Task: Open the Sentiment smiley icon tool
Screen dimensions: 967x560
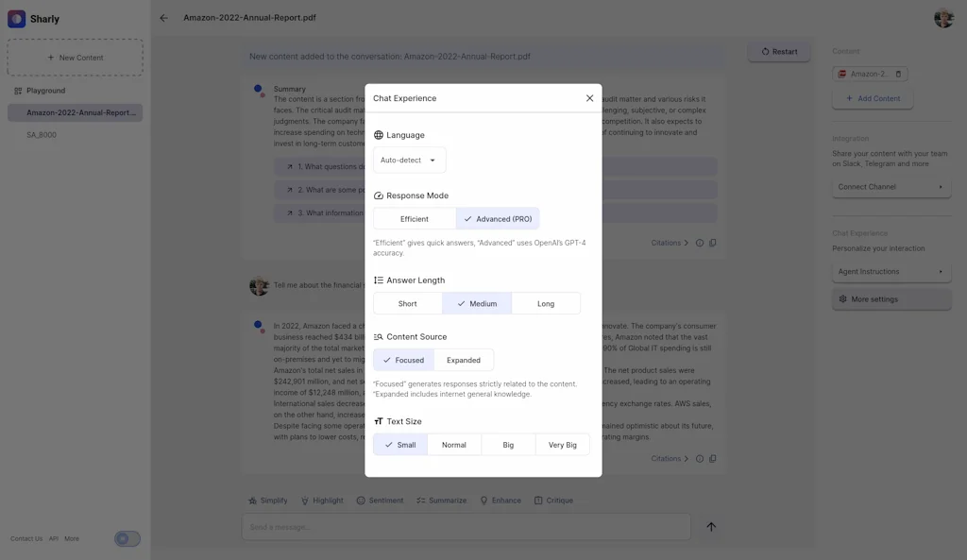Action: [x=363, y=501]
